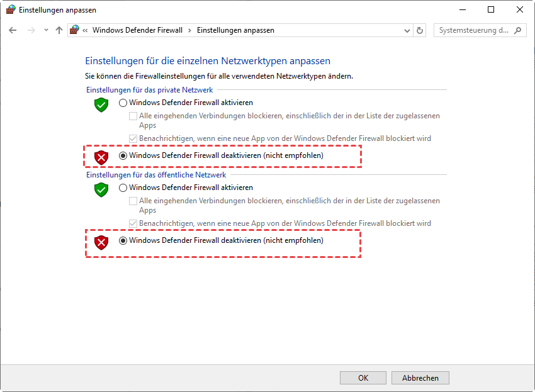Viewport: 535px width, 392px height.
Task: Enable Windows Defender Firewall for public network
Action: [123, 188]
